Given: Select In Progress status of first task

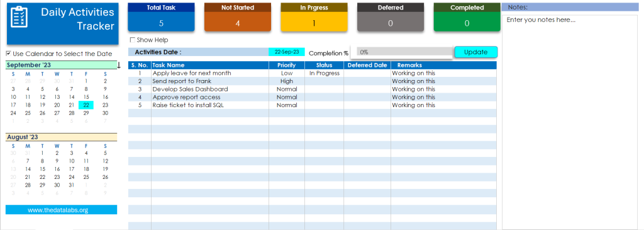Looking at the screenshot, I should click(324, 73).
